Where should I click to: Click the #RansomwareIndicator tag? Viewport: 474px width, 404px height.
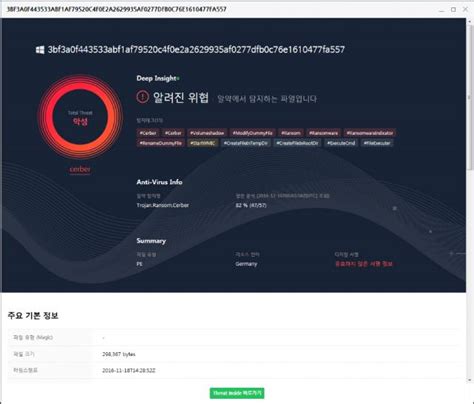click(370, 133)
